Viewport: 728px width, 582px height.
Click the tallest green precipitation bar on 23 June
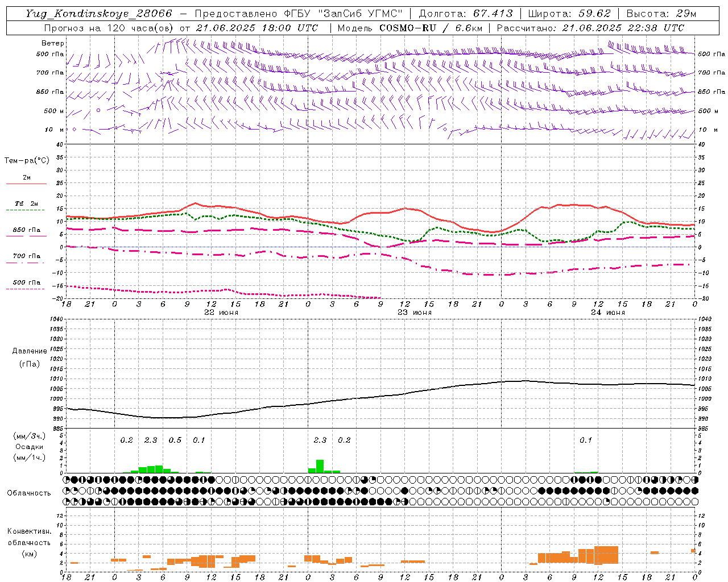coord(320,466)
